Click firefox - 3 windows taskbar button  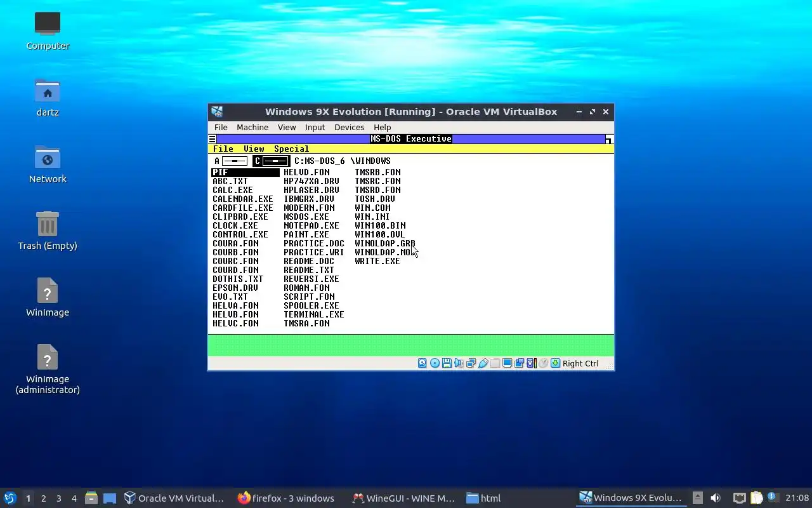(x=286, y=498)
